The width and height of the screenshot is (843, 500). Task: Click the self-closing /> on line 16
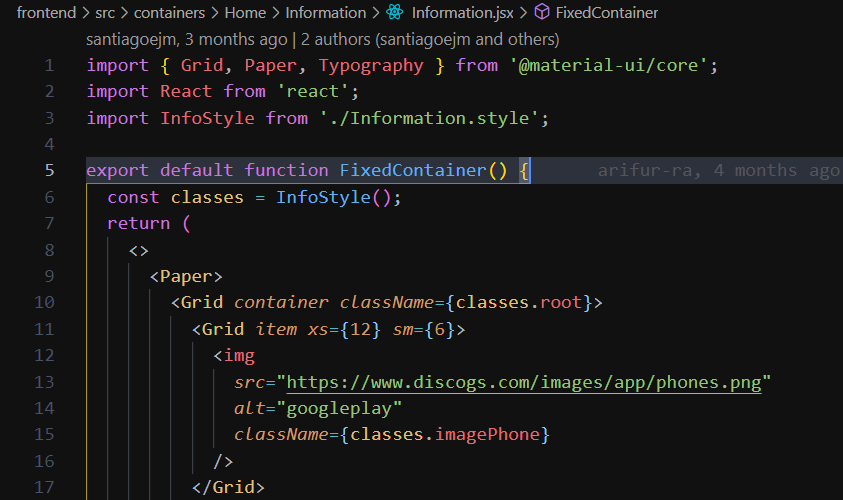(x=223, y=461)
